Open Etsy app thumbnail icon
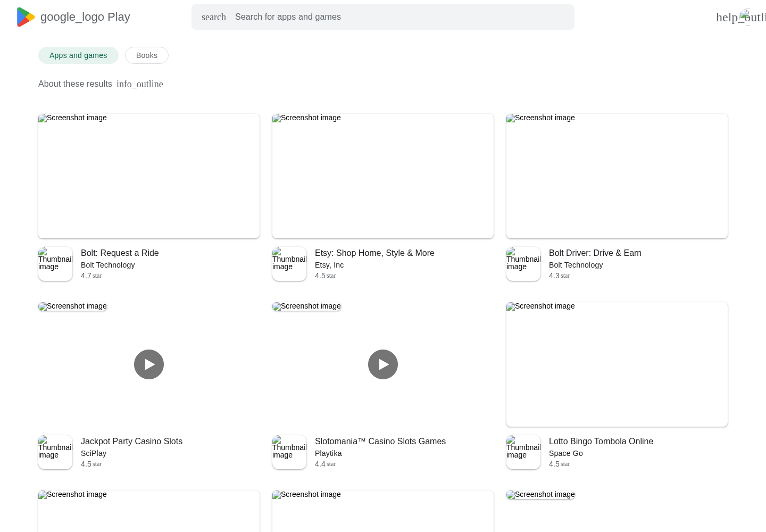Screen dimensions: 766x532 (289, 264)
